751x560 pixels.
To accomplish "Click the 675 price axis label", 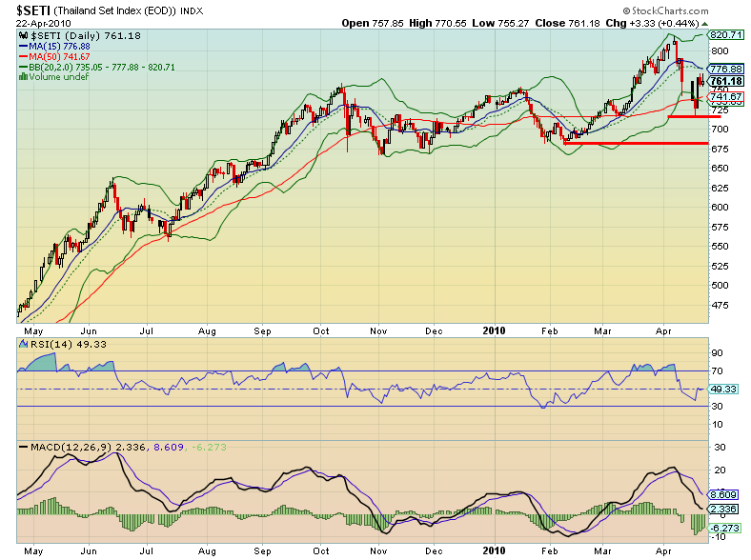I will point(720,149).
